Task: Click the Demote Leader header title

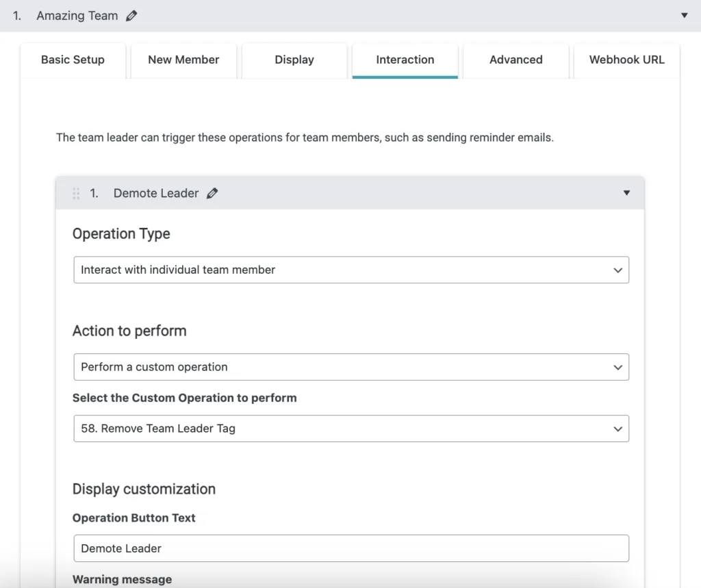Action: [x=156, y=194]
